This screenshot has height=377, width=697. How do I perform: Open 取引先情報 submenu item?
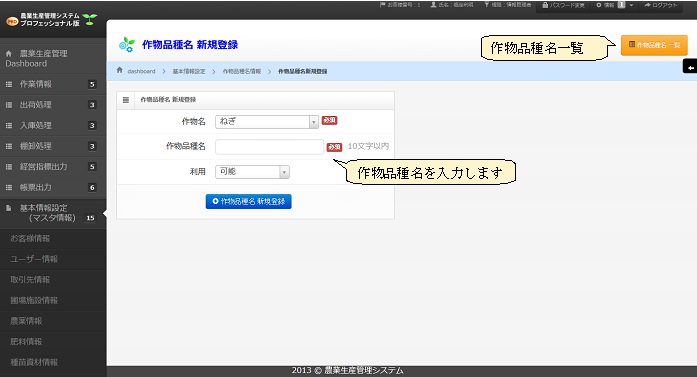tap(30, 280)
